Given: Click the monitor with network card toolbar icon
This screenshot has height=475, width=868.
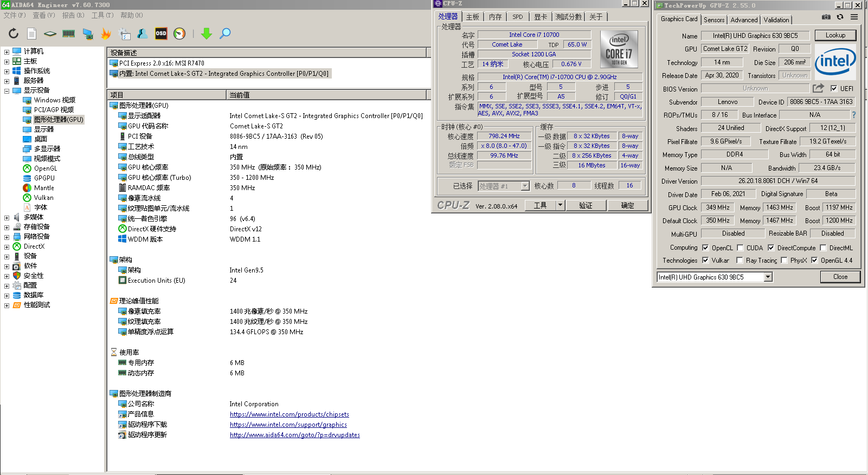Looking at the screenshot, I should (x=88, y=34).
